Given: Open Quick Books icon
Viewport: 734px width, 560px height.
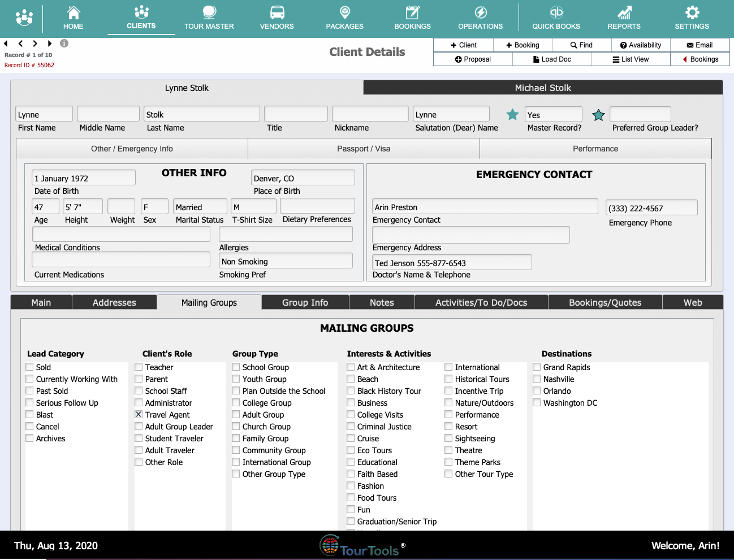Looking at the screenshot, I should pos(556,12).
